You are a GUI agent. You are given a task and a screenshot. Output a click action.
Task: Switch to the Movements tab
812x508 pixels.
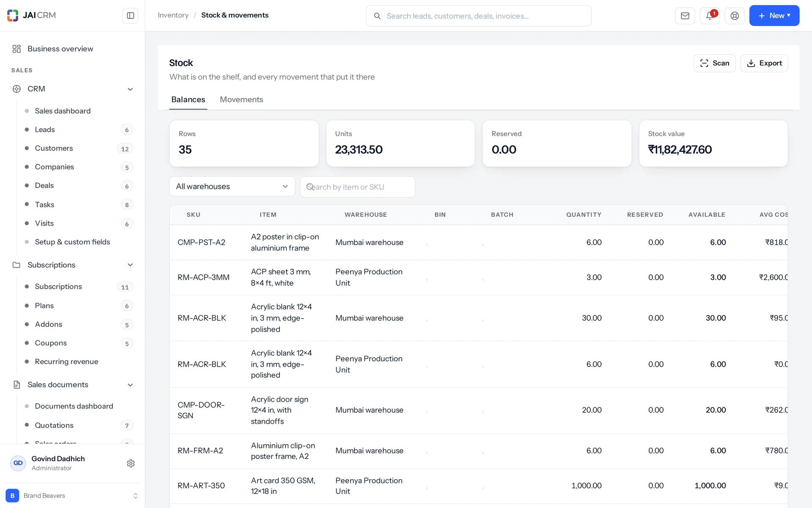(241, 99)
